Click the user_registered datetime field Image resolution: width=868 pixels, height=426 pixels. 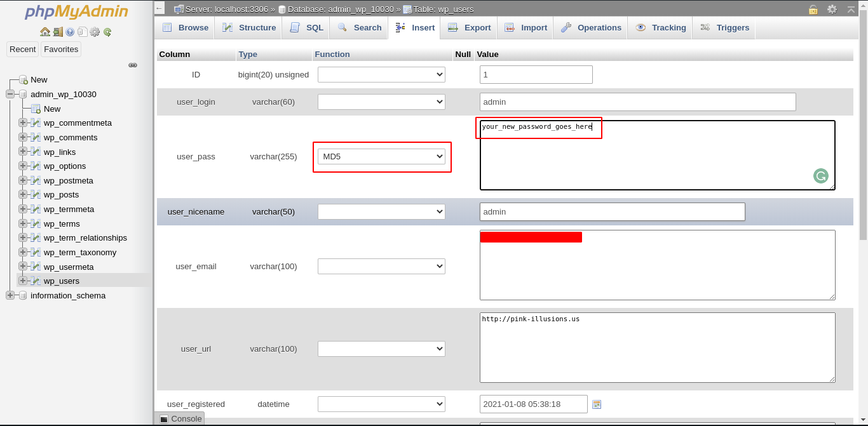pos(534,404)
